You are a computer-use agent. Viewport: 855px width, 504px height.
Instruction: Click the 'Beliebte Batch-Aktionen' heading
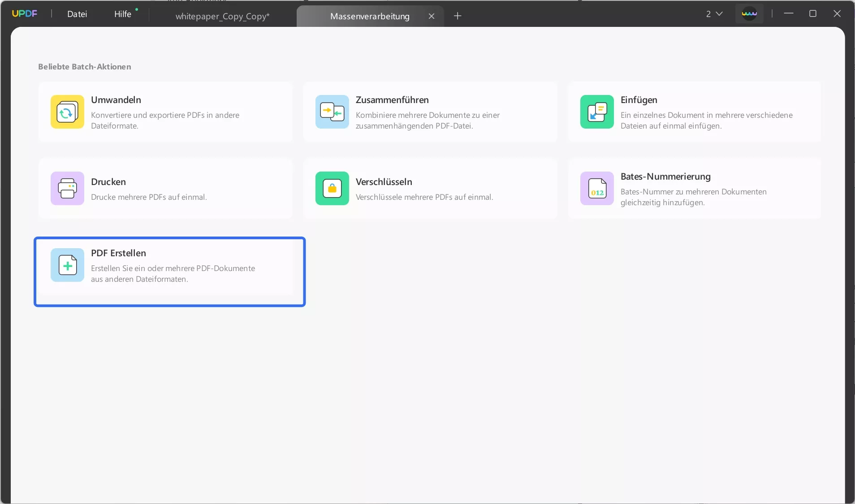(85, 67)
